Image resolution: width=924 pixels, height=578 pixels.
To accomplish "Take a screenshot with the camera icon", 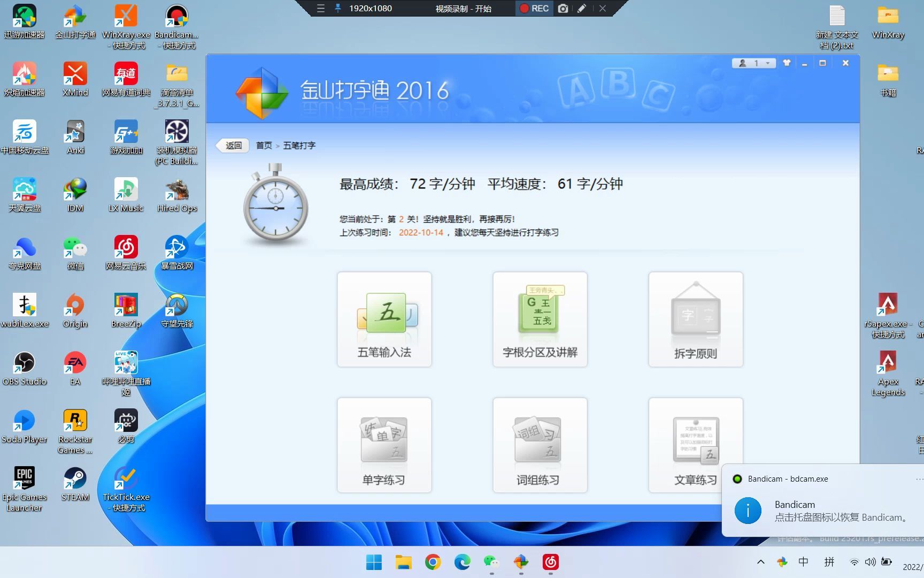I will pyautogui.click(x=563, y=8).
